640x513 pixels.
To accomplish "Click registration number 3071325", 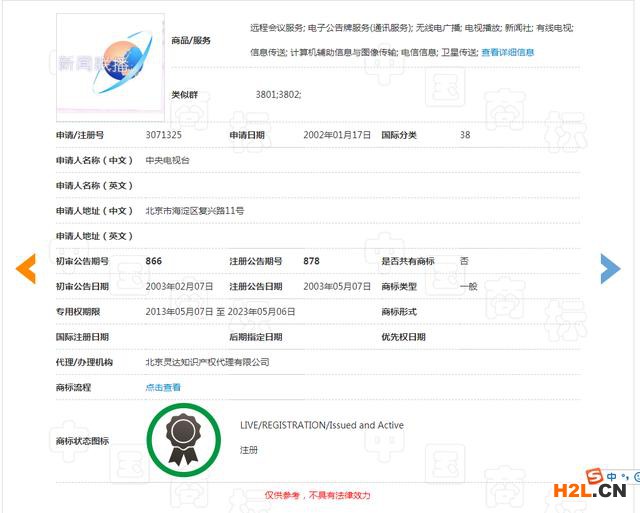I will (x=163, y=135).
